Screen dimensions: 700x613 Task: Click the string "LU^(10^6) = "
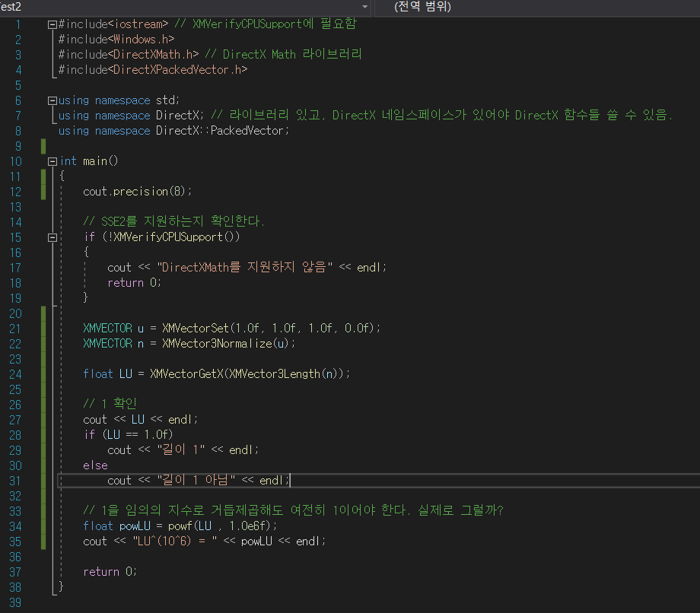tap(175, 542)
